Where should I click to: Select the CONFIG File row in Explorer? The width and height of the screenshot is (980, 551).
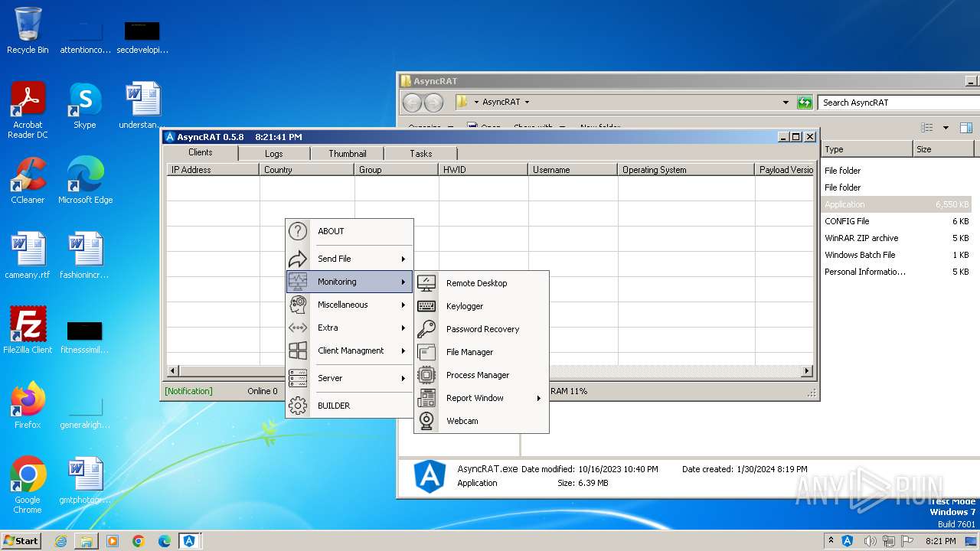pyautogui.click(x=897, y=221)
